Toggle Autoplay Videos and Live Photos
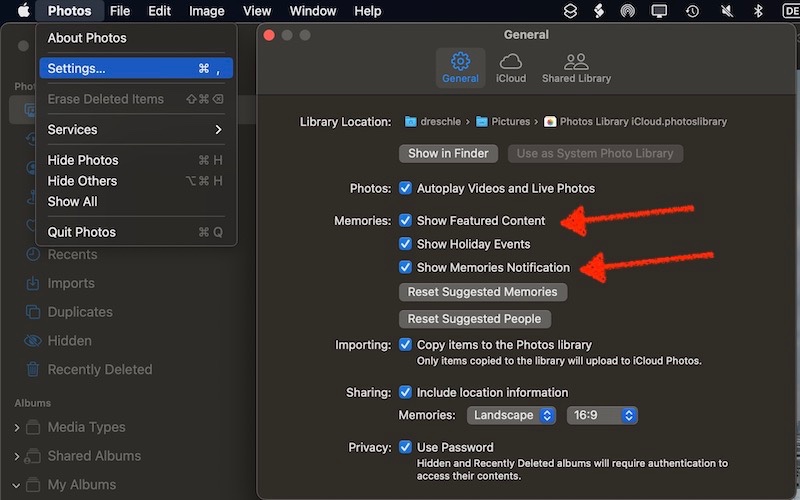The width and height of the screenshot is (800, 500). pyautogui.click(x=405, y=188)
